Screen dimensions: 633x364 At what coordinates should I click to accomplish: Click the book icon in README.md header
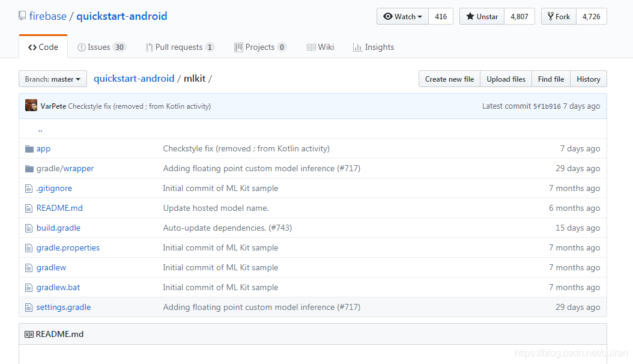point(29,334)
